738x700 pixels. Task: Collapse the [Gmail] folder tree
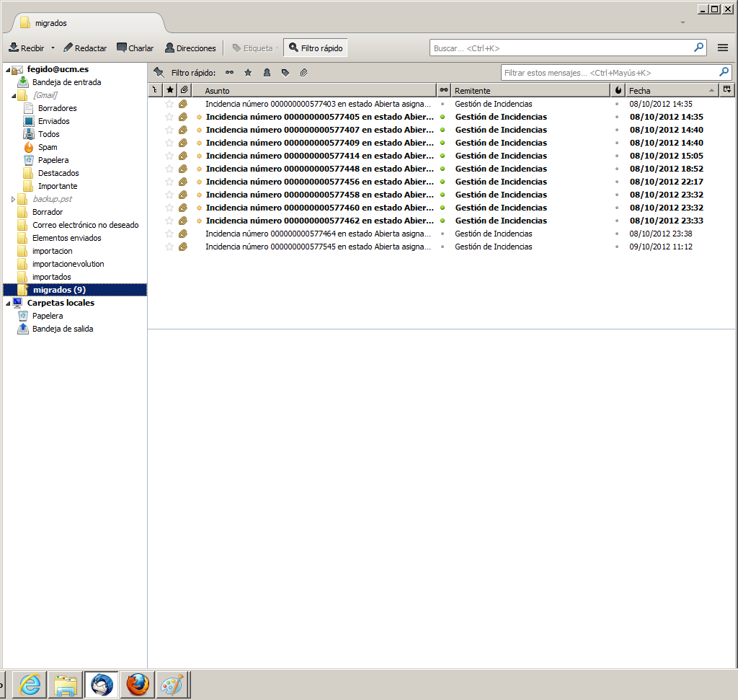click(13, 95)
